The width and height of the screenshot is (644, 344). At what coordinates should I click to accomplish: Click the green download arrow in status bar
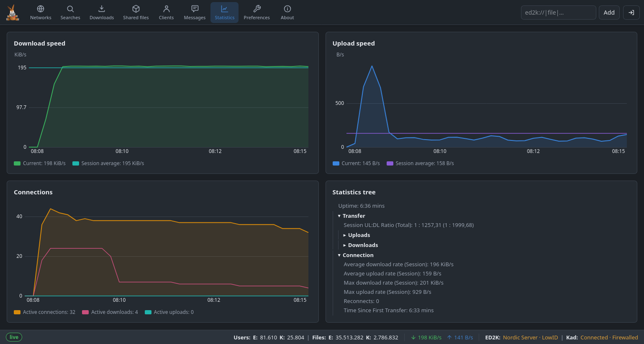[413, 337]
